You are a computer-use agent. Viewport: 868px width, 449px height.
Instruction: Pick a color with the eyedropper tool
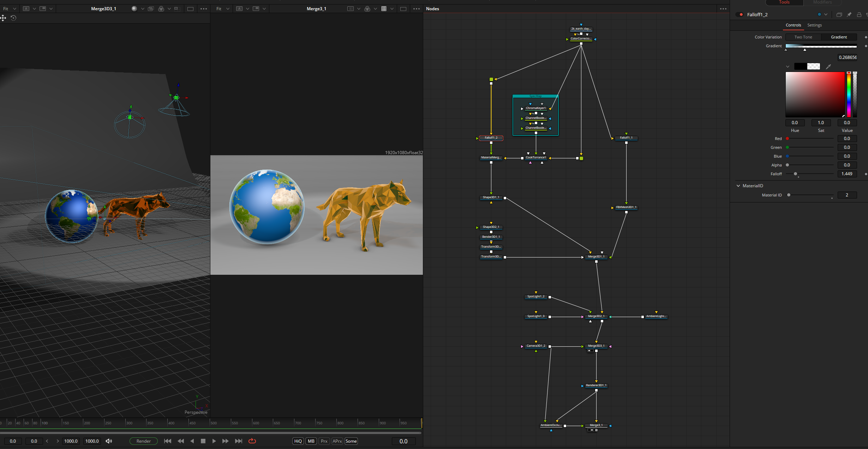pos(828,66)
